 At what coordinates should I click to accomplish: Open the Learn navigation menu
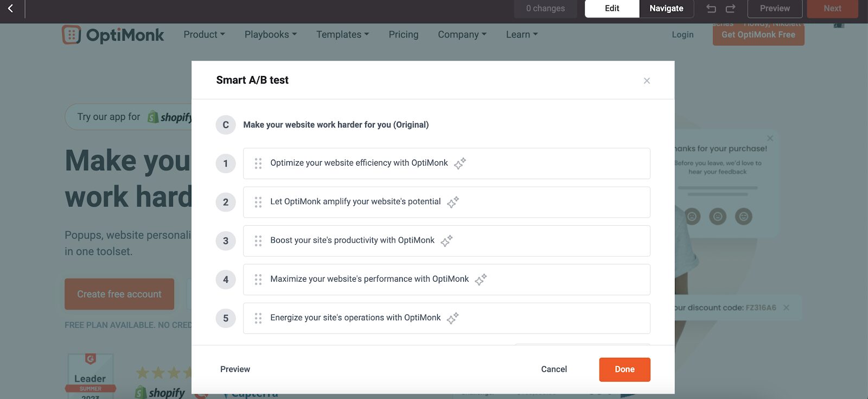point(522,35)
